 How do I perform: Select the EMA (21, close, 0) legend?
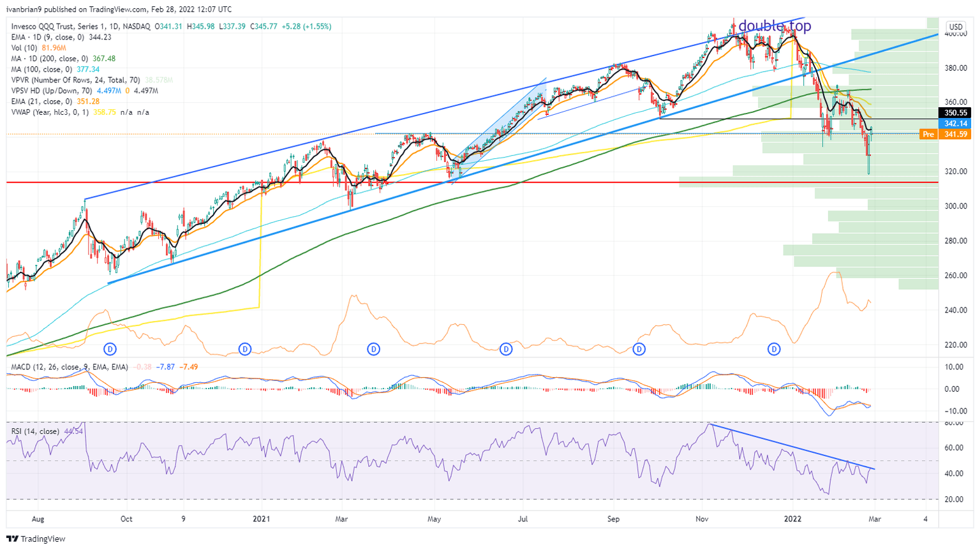point(42,101)
